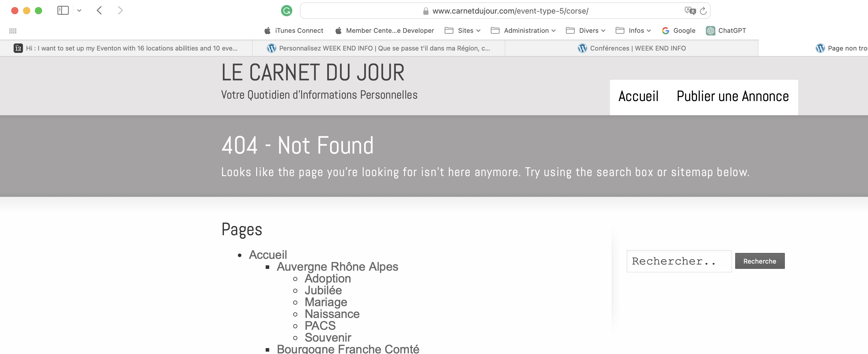Switch to the Personnalisez WEEK END INFO tab

coord(378,48)
